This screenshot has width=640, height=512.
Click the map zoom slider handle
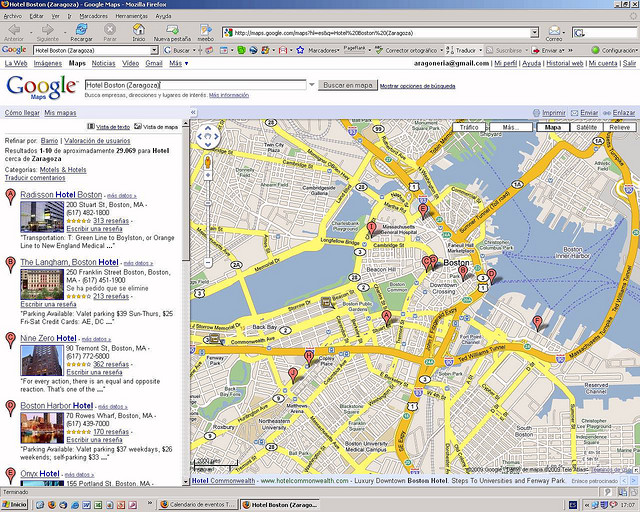pos(208,203)
